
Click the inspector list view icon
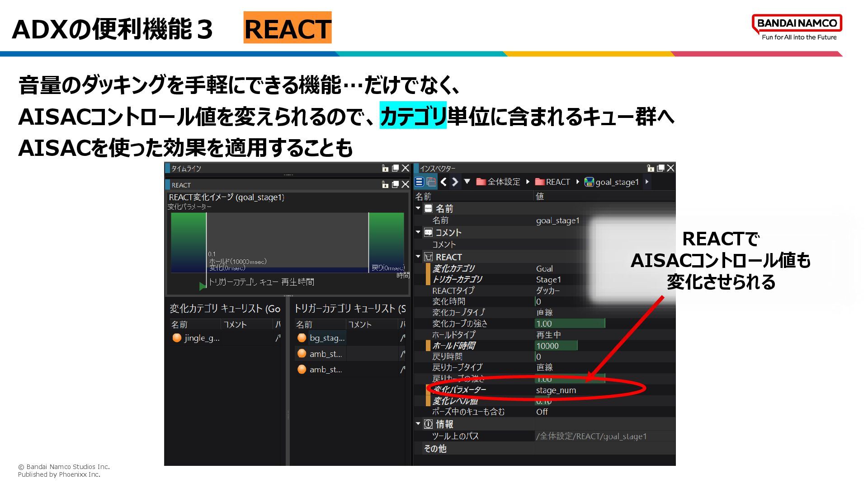click(419, 182)
